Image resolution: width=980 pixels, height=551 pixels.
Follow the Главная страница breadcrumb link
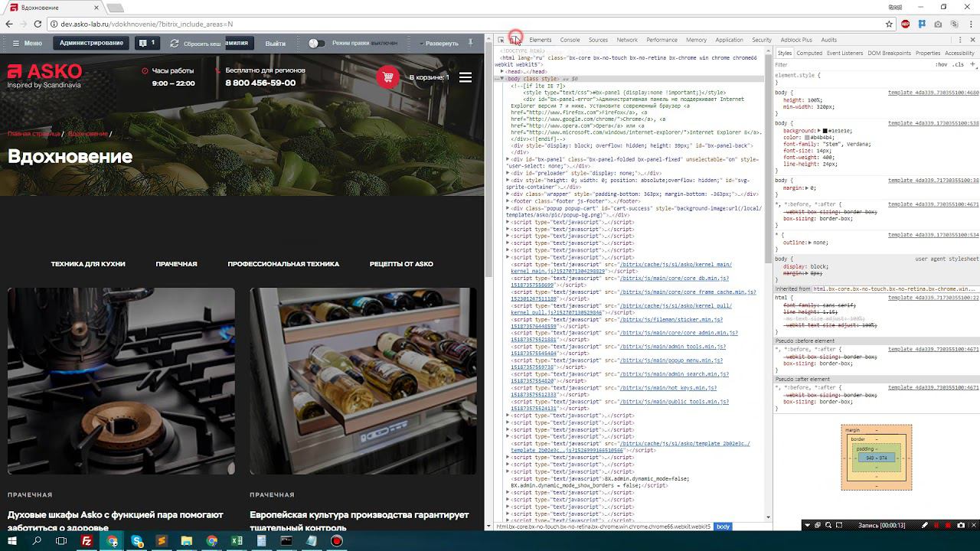[34, 134]
